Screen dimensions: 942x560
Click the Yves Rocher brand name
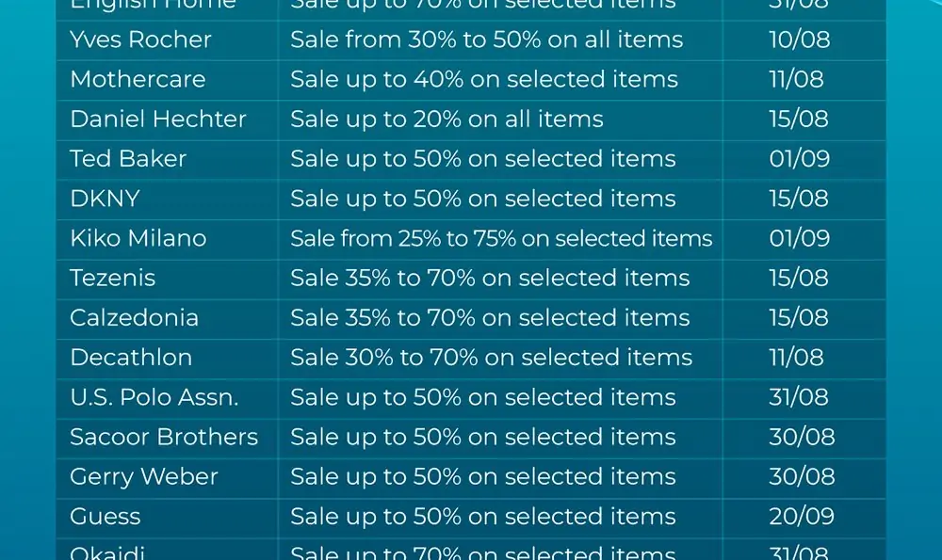click(x=140, y=40)
